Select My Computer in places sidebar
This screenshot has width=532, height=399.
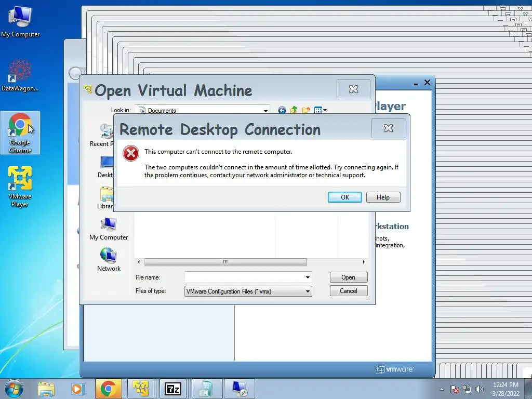[109, 229]
